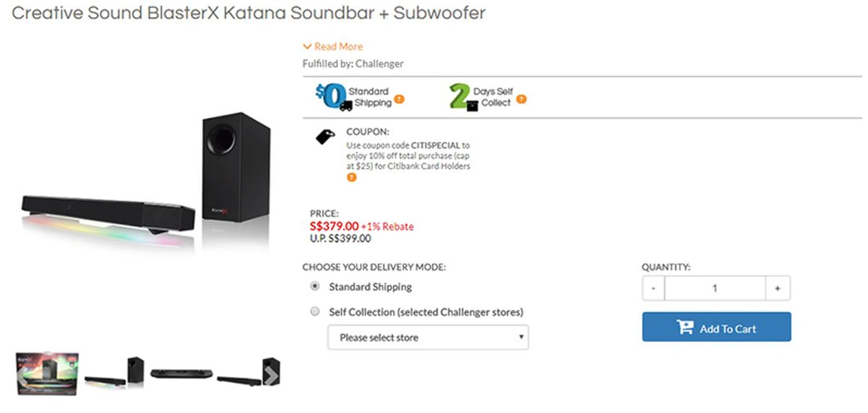Click the Standard Shipping help question icon
868x413 pixels.
click(399, 99)
